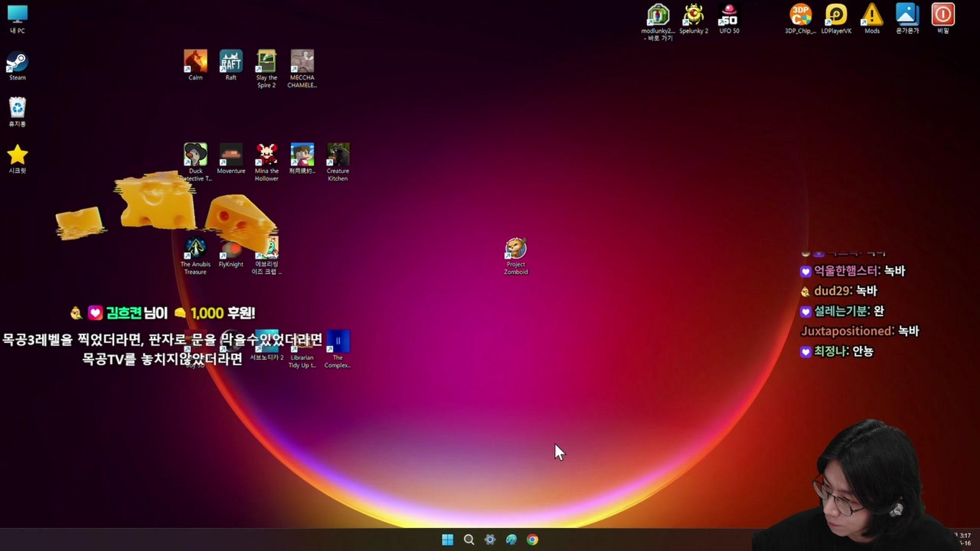This screenshot has height=551, width=980.
Task: Select the Slay the Spire 2 shortcut
Action: (267, 69)
